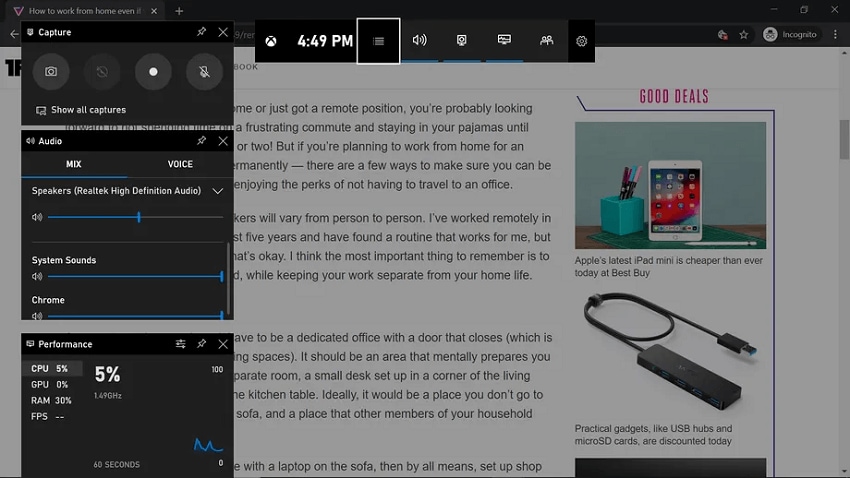The height and width of the screenshot is (478, 850).
Task: Open Show all captures
Action: pos(81,110)
